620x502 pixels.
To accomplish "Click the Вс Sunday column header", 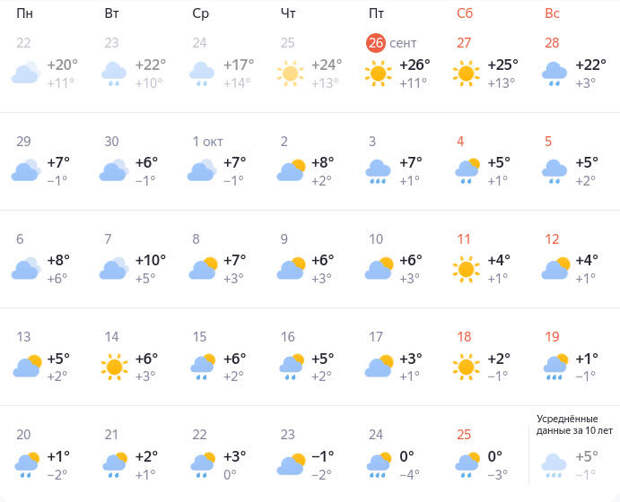I will click(x=552, y=13).
